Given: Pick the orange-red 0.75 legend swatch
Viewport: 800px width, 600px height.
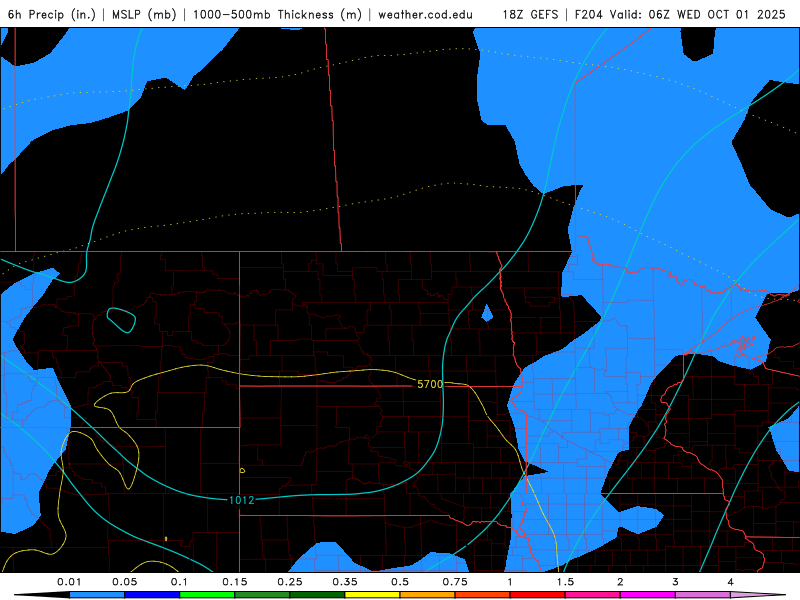Looking at the screenshot, I should (483, 595).
